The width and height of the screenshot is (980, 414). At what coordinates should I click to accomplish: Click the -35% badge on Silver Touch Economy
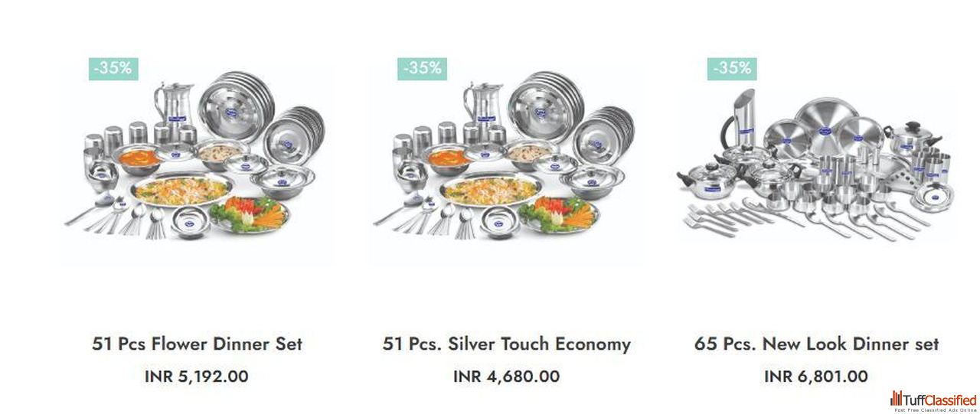422,67
